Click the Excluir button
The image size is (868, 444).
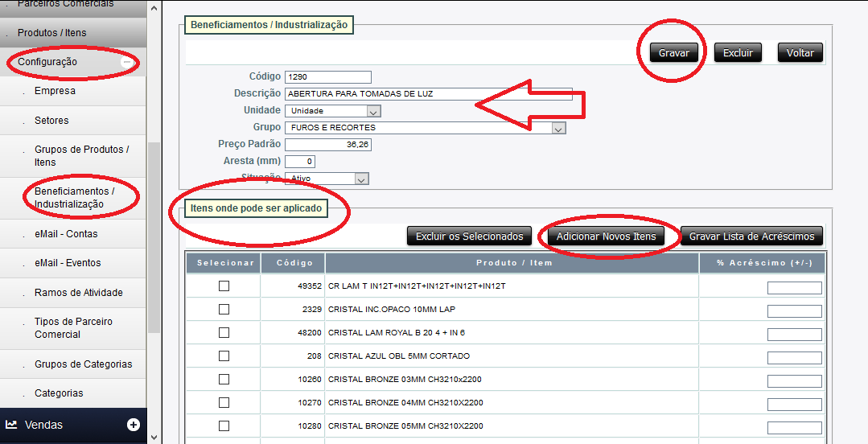(x=738, y=53)
